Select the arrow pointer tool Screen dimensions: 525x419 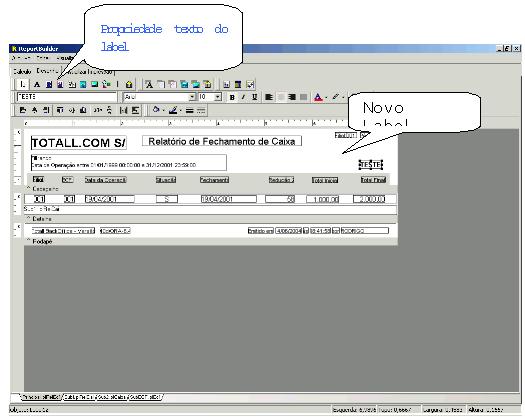point(22,84)
